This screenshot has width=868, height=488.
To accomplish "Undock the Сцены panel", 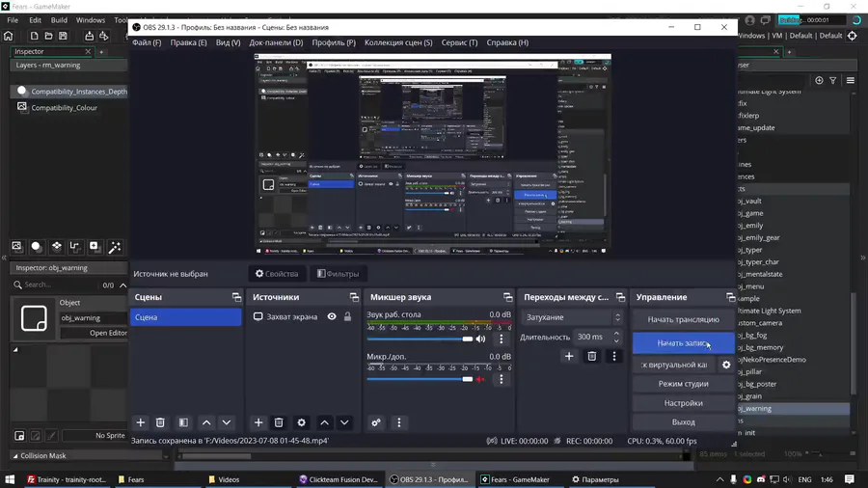I will coord(237,297).
